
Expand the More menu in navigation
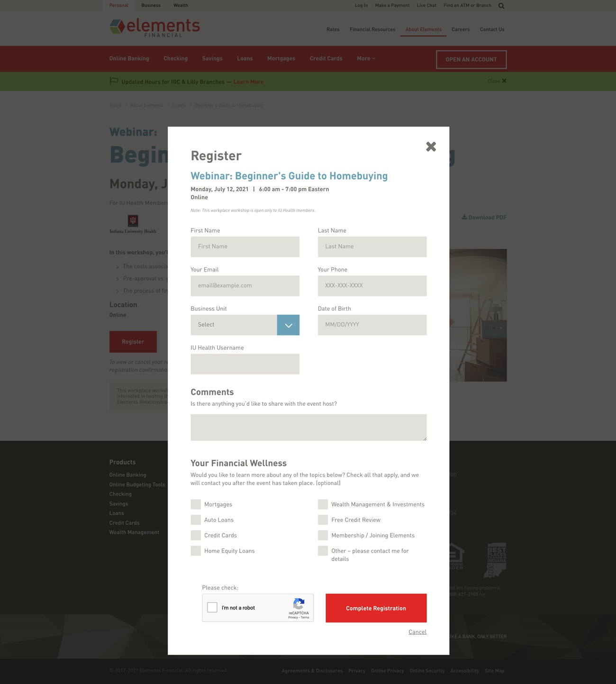[x=366, y=59]
